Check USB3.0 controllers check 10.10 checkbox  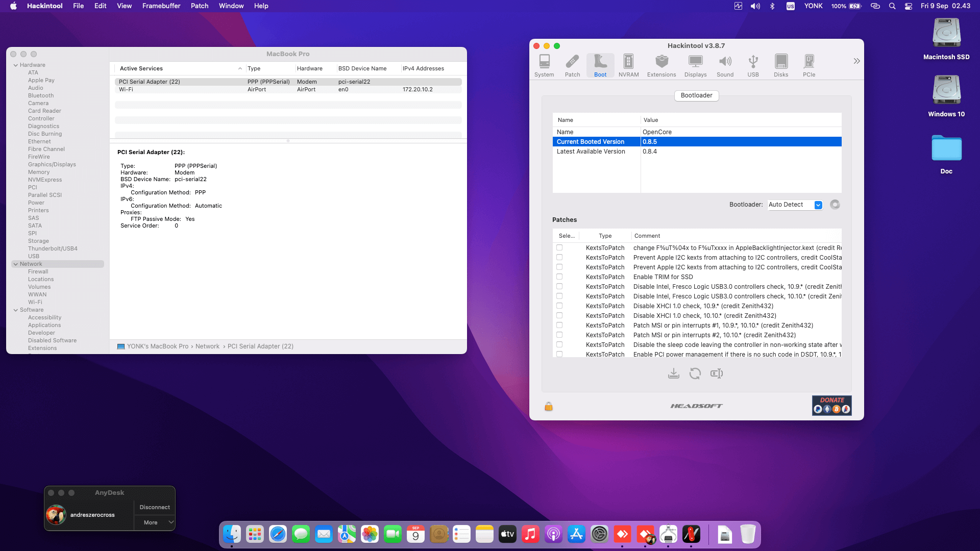pos(559,296)
